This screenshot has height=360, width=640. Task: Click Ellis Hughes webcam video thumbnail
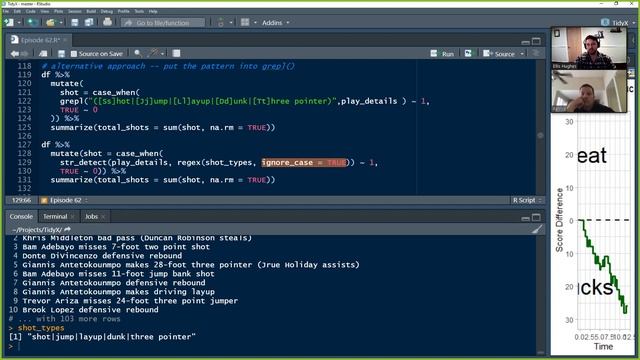589,48
